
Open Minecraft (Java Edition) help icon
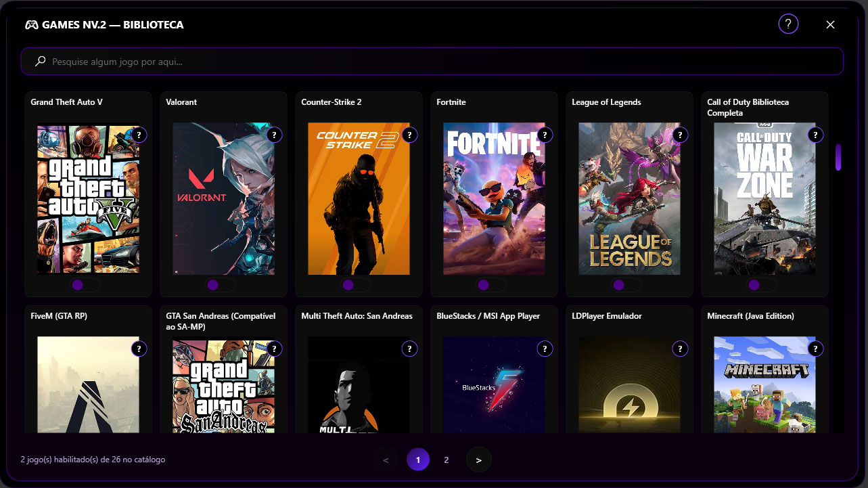point(815,349)
